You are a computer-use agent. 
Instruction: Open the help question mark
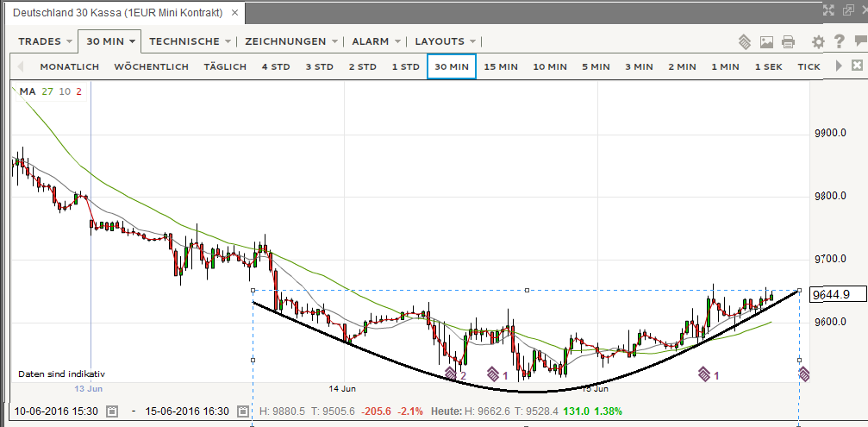coord(838,41)
